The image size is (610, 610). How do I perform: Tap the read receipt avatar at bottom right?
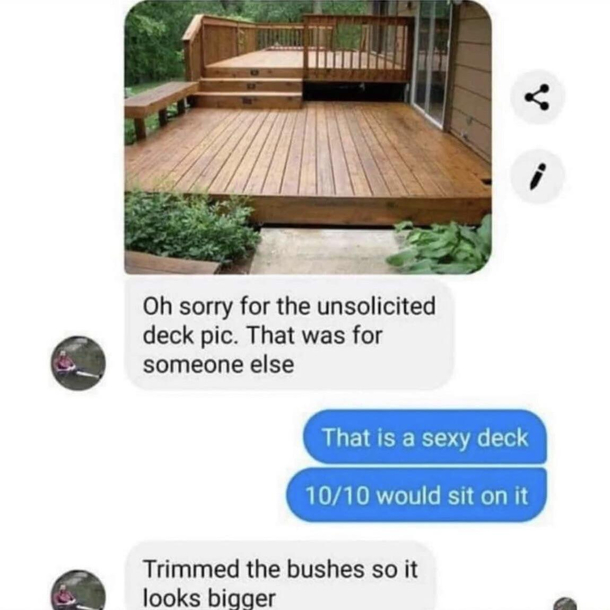564,603
